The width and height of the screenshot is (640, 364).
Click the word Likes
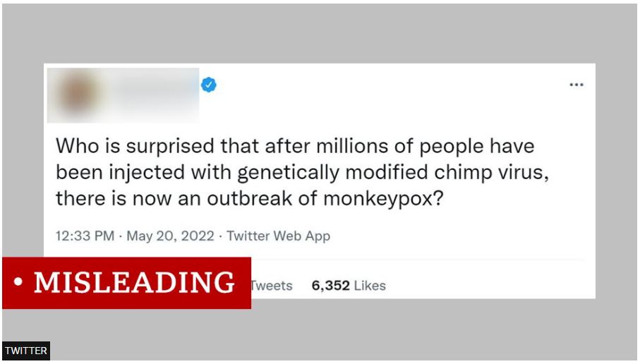coord(370,286)
